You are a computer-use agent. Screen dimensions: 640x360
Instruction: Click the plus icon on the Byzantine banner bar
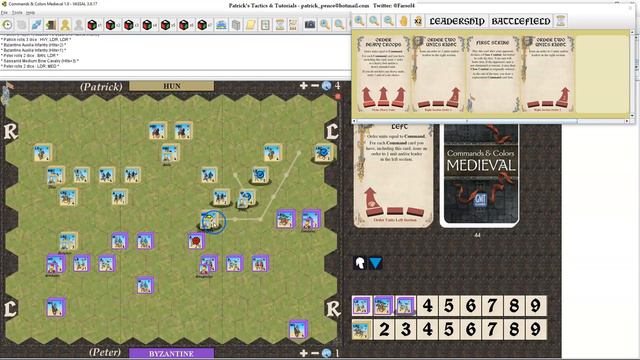[x=303, y=353]
